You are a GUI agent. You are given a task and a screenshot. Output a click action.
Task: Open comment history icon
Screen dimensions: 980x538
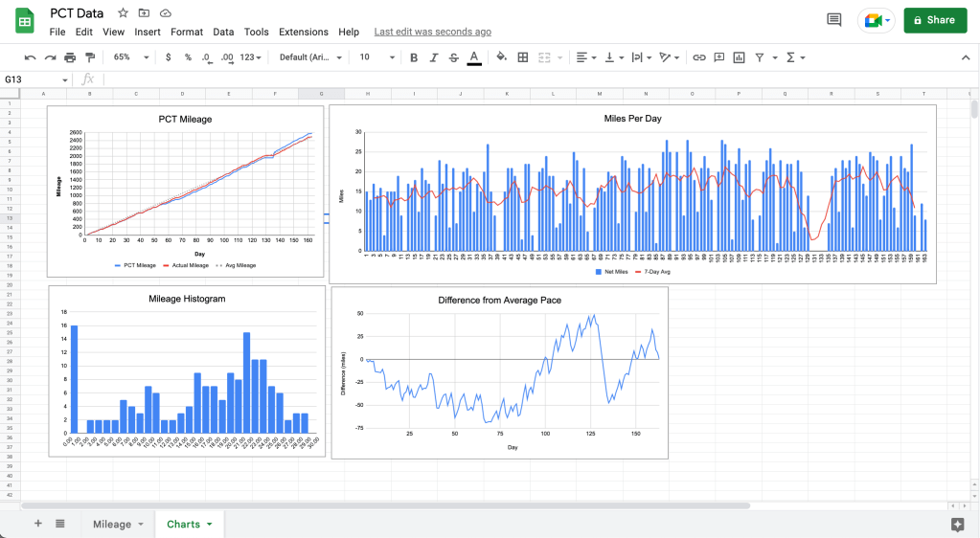pyautogui.click(x=834, y=20)
